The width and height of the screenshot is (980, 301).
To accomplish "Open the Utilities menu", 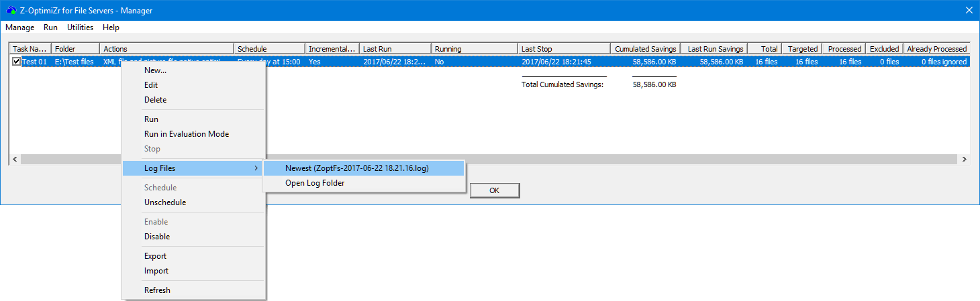I will (80, 27).
